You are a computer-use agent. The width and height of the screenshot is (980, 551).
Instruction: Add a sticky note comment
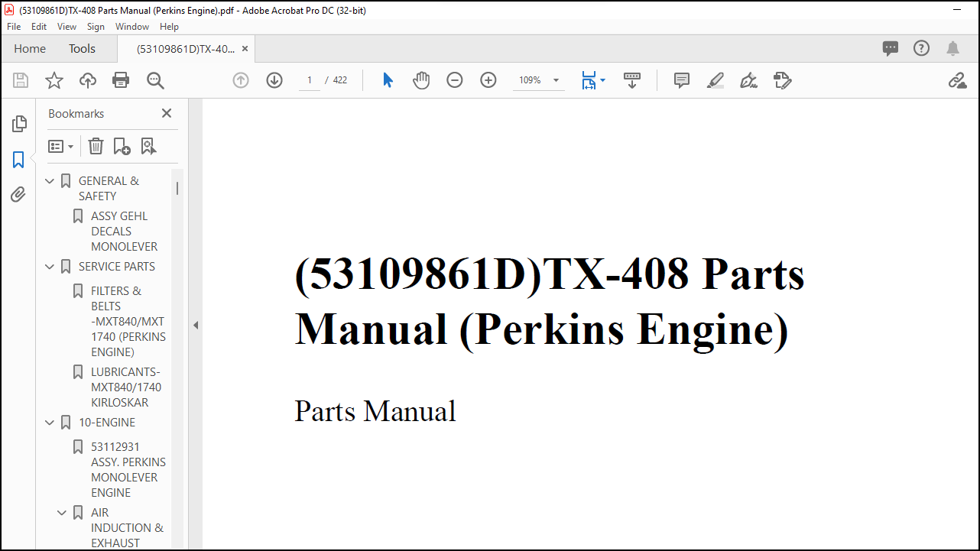tap(682, 80)
